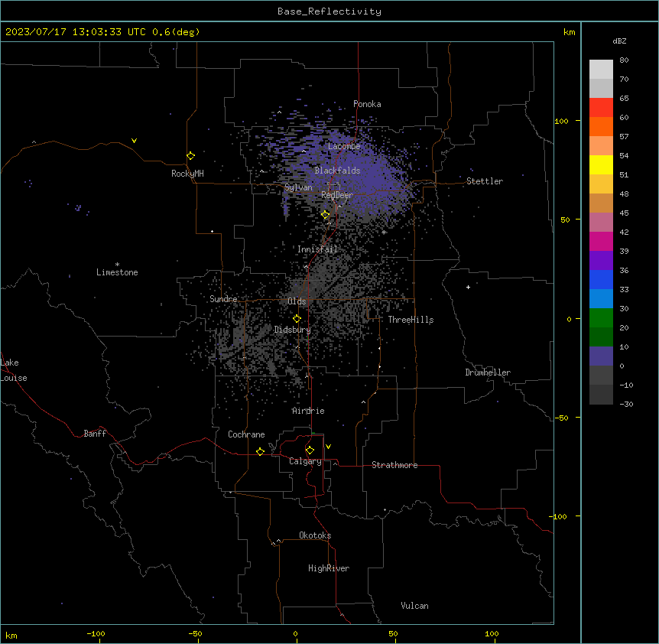The image size is (659, 644).
Task: Choose the yellow 51-54 dBZ legend swatch
Action: 601,164
